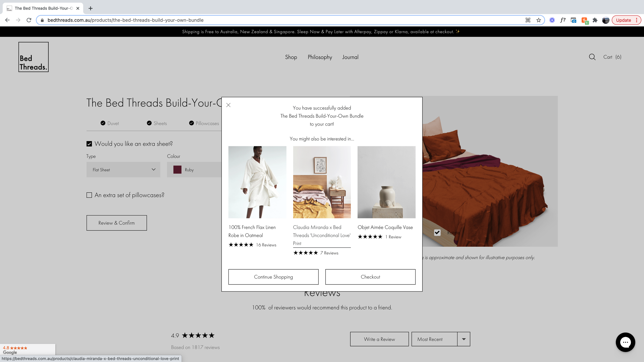Viewport: 644px width, 362px height.
Task: Click the f? font extension icon
Action: [563, 20]
